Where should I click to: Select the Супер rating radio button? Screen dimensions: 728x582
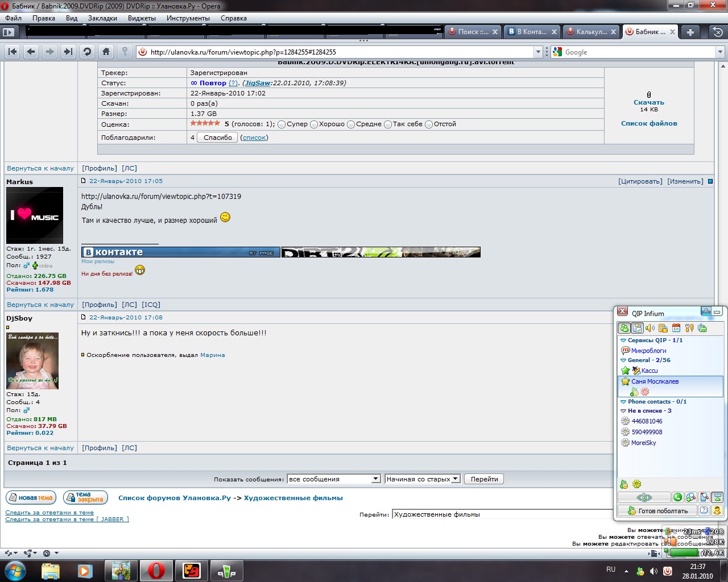tap(282, 124)
